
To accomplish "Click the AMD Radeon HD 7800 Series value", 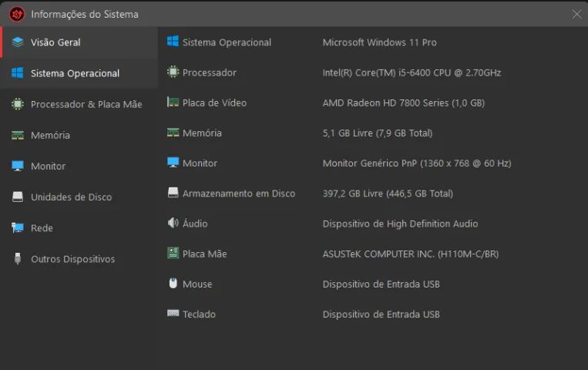I will click(x=404, y=103).
